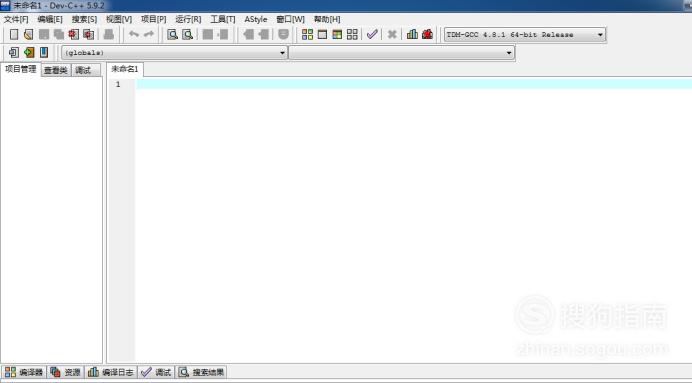Open the 项目[P] menu
This screenshot has width=692, height=383.
pos(154,19)
